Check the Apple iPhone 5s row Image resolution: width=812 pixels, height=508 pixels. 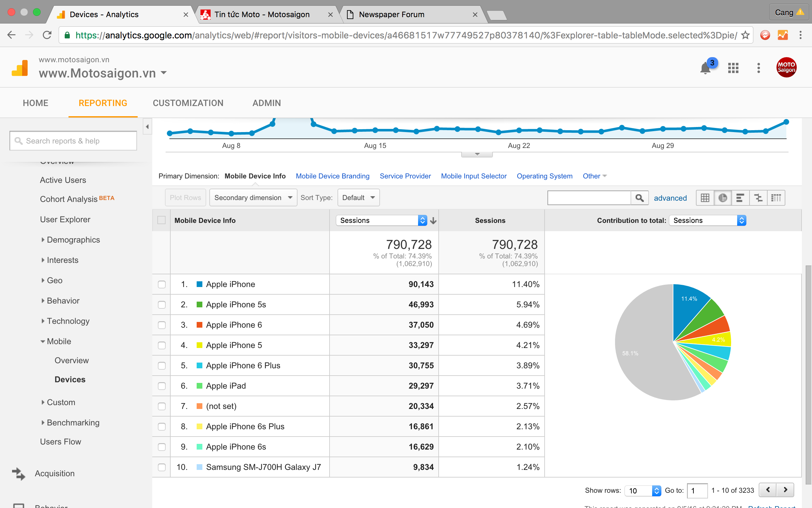click(x=162, y=305)
